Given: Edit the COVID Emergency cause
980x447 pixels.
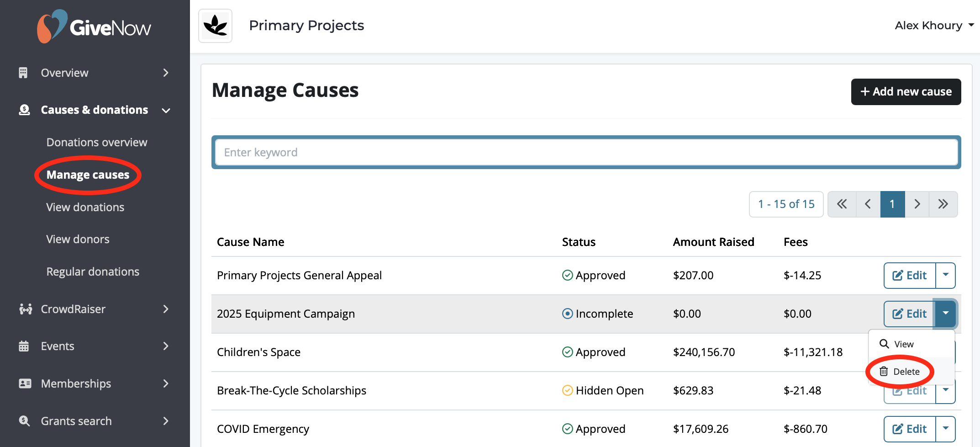Looking at the screenshot, I should coord(910,429).
